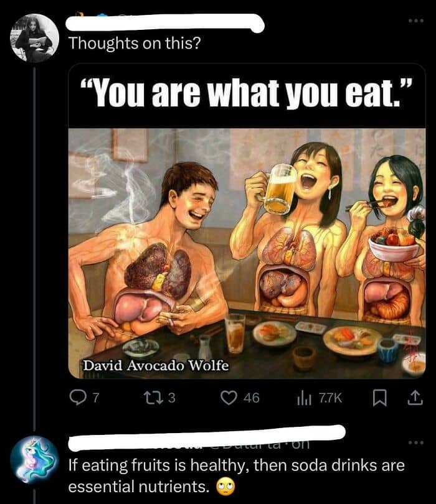Image resolution: width=436 pixels, height=504 pixels.
Task: Click the "Thoughts on this?" post text
Action: point(135,43)
